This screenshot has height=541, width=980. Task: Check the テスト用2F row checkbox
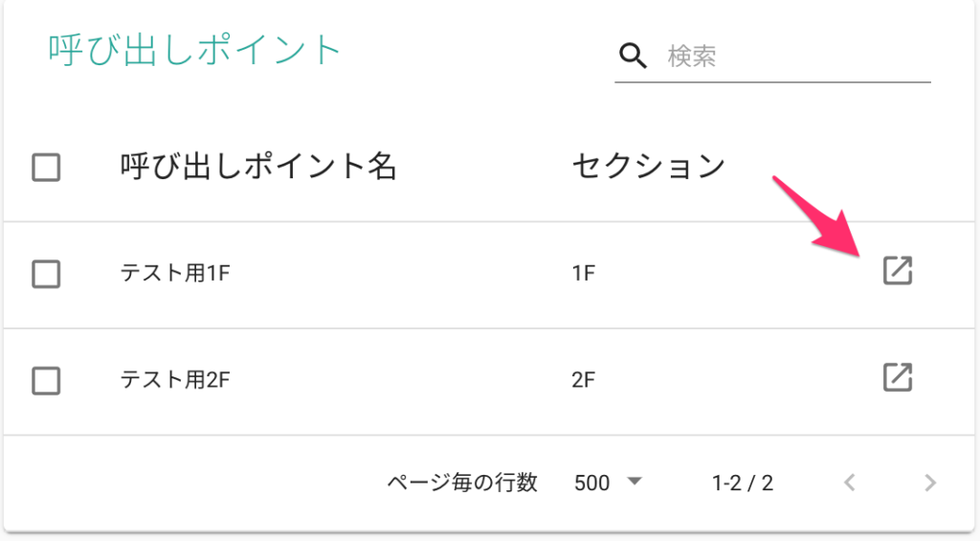(x=46, y=380)
